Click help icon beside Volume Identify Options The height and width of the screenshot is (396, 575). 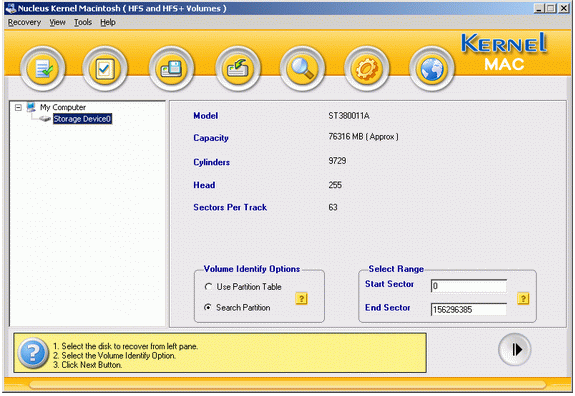pyautogui.click(x=301, y=298)
